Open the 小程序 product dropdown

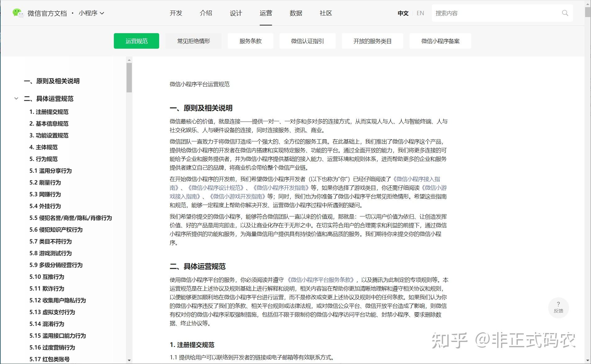91,13
